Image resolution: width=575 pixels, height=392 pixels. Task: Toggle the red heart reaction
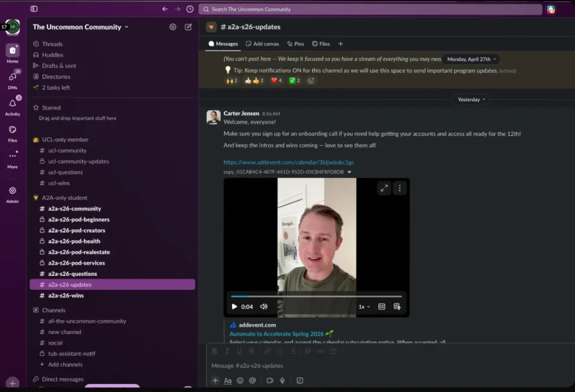point(276,81)
